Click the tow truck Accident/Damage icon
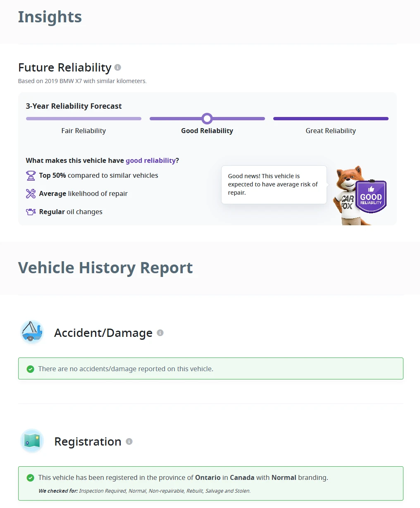Image resolution: width=420 pixels, height=508 pixels. click(32, 332)
